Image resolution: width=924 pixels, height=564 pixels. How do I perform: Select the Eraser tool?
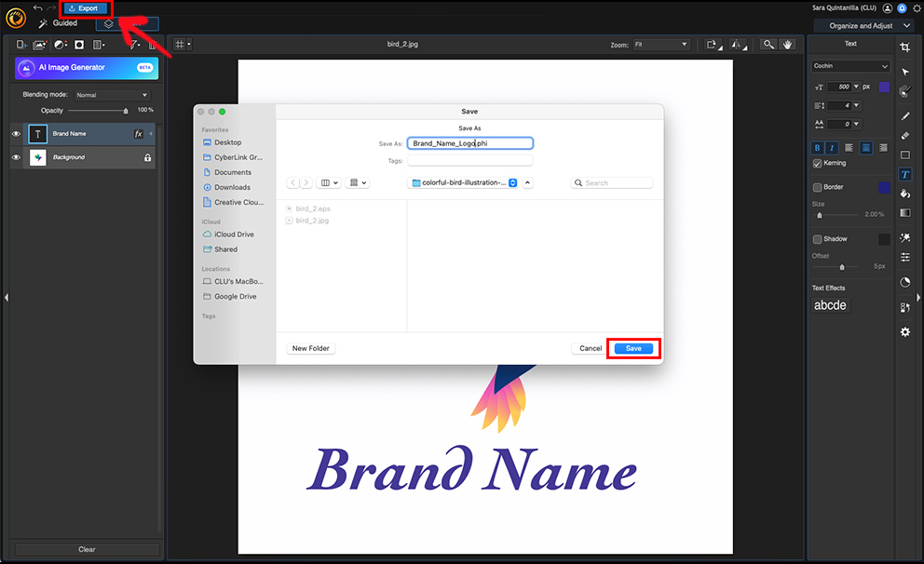tap(904, 137)
